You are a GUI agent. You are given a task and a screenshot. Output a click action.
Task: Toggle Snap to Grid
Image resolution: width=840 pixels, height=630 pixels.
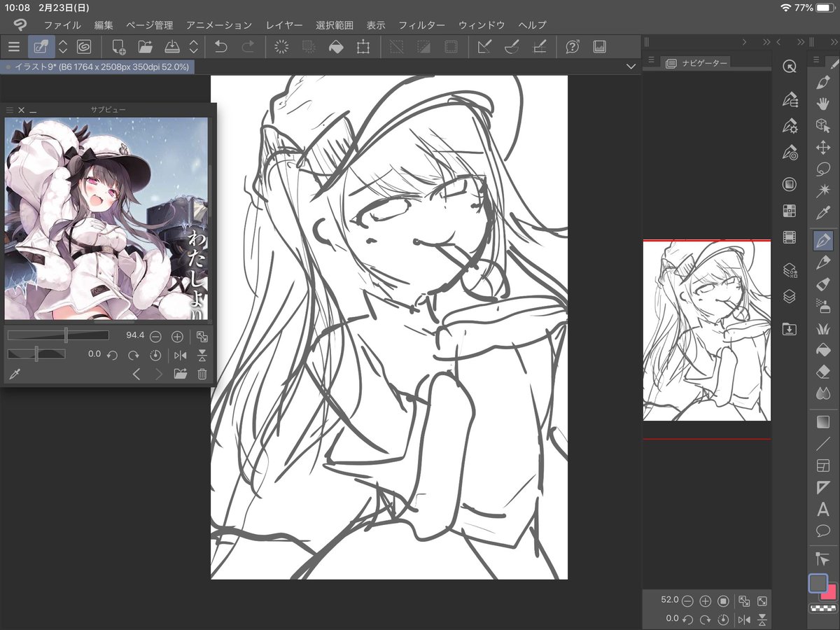coord(539,47)
